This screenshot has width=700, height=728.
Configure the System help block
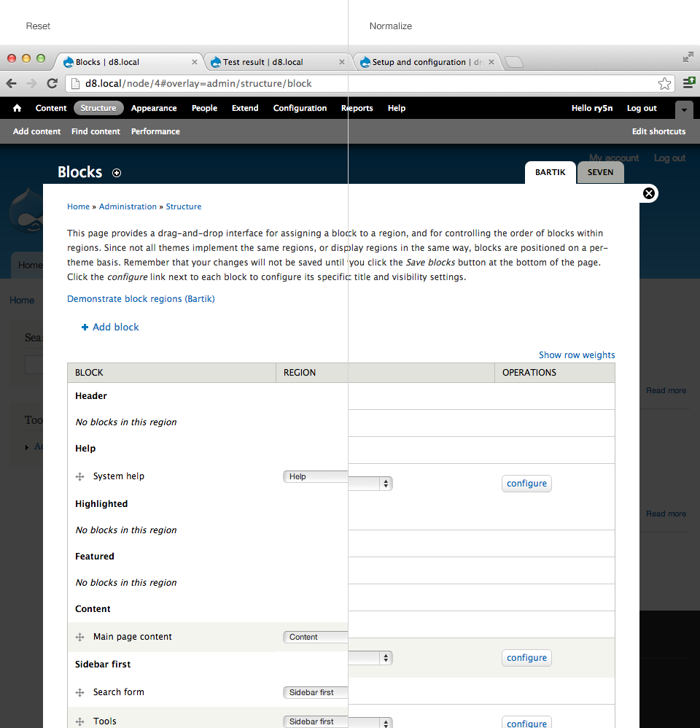[526, 484]
